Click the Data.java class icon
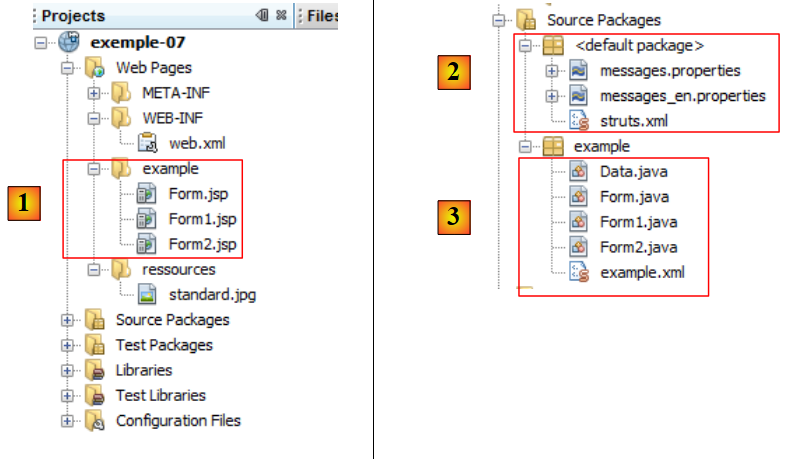799x459 pixels. click(x=579, y=172)
